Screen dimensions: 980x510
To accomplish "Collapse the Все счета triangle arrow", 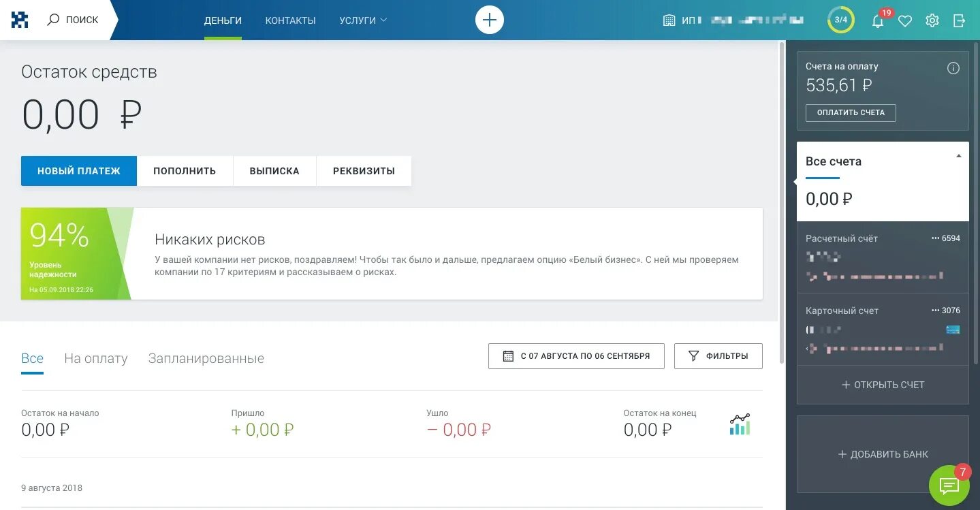I will [x=959, y=156].
